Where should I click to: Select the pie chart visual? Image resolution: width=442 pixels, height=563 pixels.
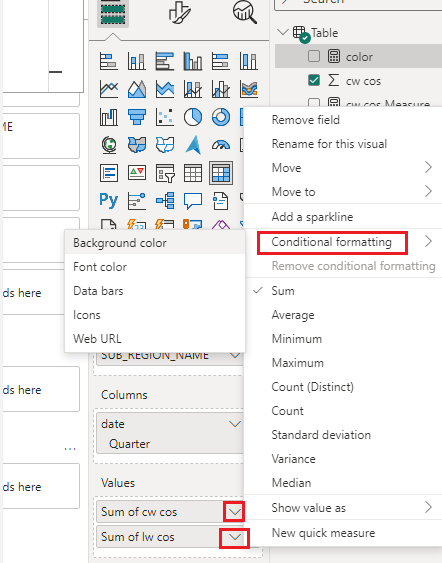click(x=193, y=117)
